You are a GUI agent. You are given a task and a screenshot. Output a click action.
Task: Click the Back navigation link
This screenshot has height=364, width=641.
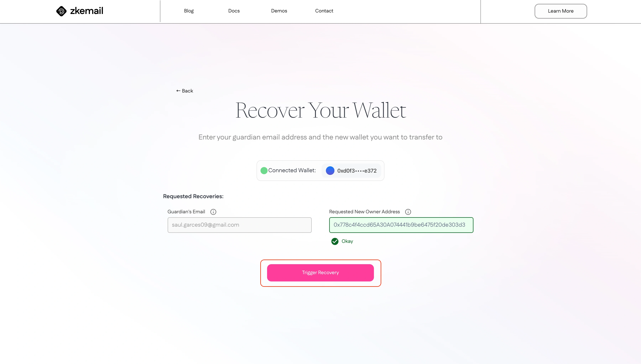pos(184,91)
